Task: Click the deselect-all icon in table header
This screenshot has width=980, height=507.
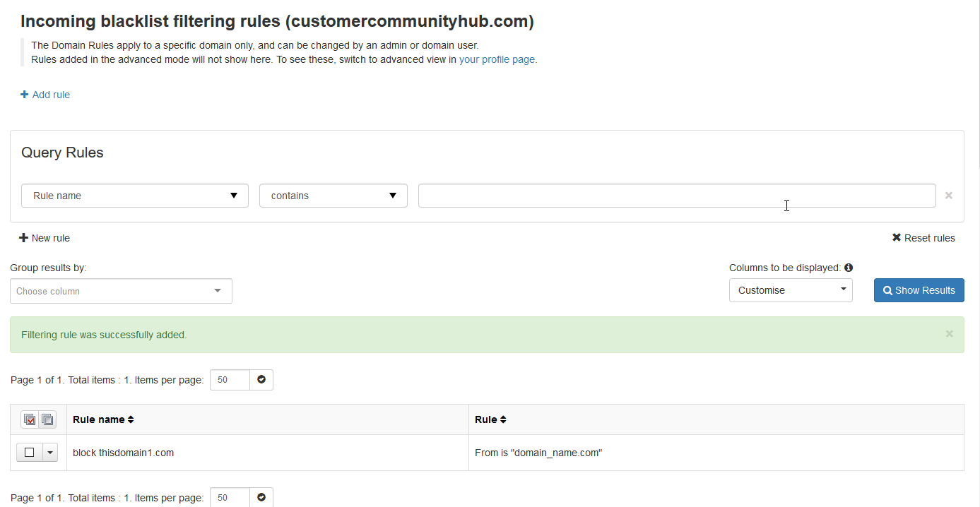Action: tap(47, 419)
